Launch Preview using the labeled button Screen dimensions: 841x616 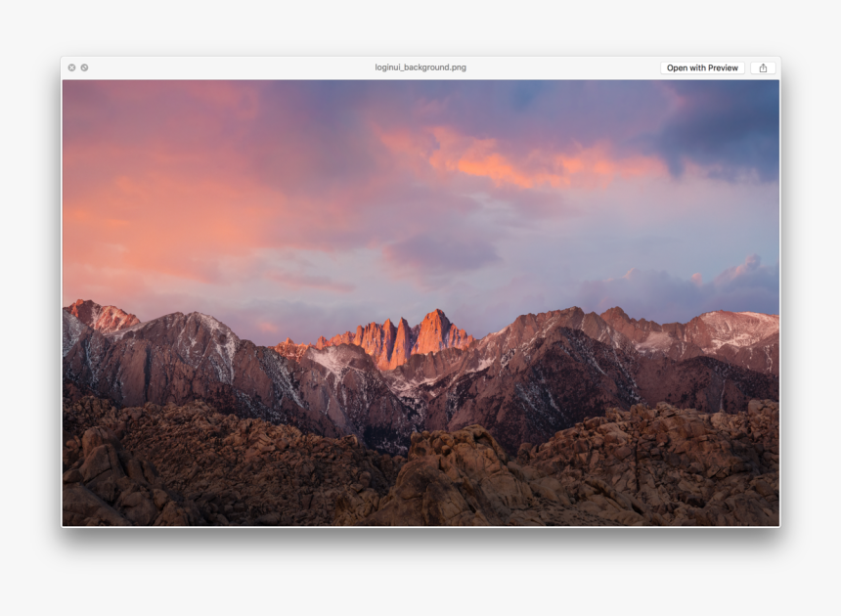coord(703,66)
